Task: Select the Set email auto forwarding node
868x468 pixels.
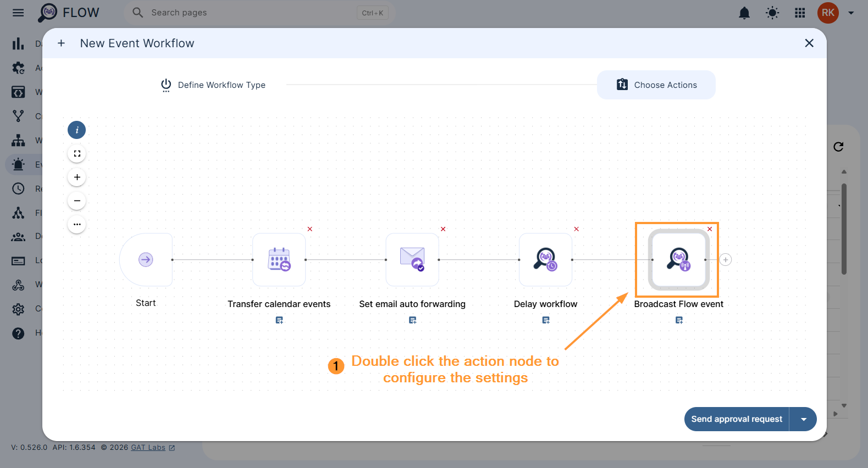Action: coord(412,259)
